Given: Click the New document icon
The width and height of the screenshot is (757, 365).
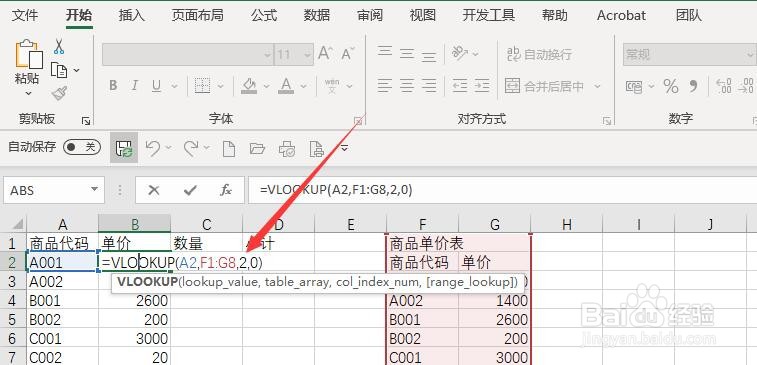Looking at the screenshot, I should 228,148.
